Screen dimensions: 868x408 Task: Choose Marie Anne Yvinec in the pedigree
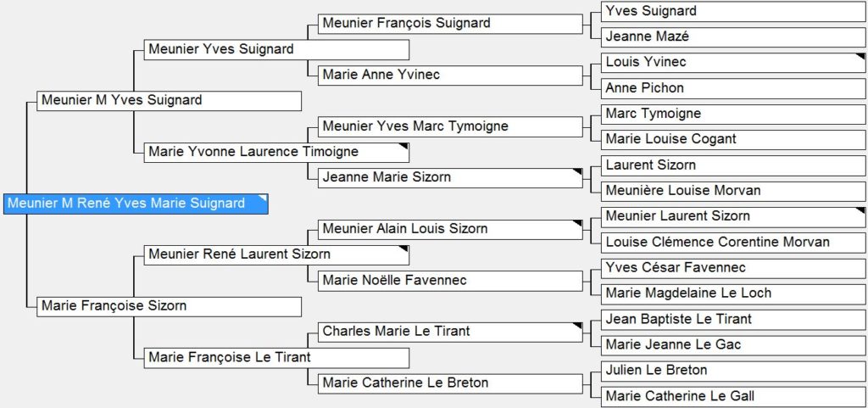(x=450, y=75)
